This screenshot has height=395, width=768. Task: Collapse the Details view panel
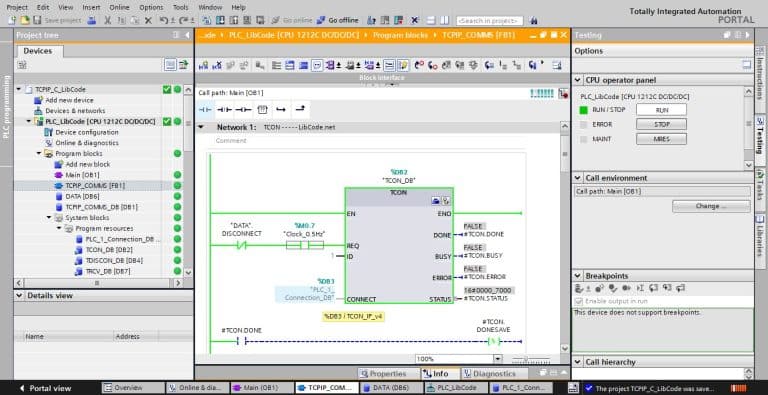20,296
